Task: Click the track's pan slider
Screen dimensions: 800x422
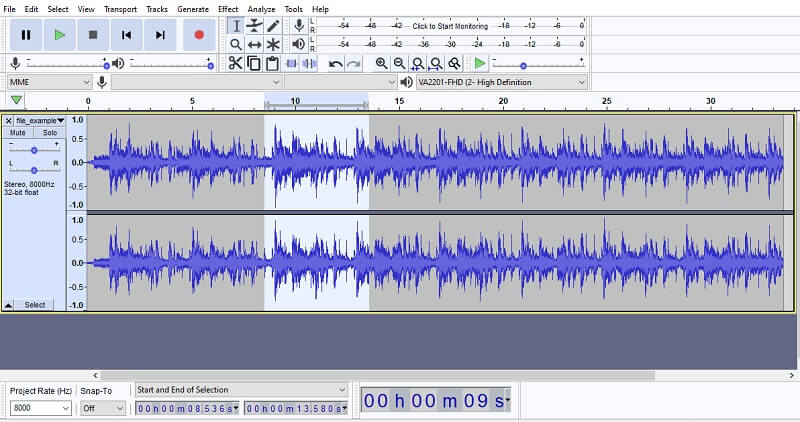Action: 34,169
